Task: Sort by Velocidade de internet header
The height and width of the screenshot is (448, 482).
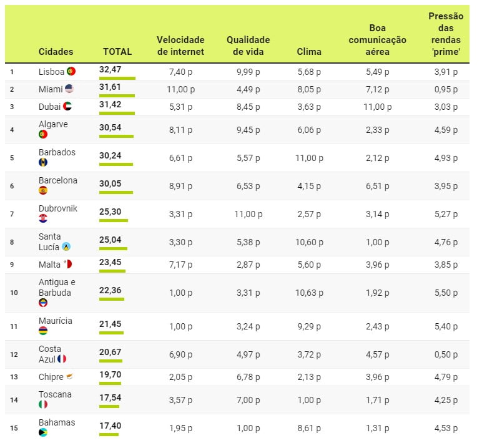Action: click(180, 46)
